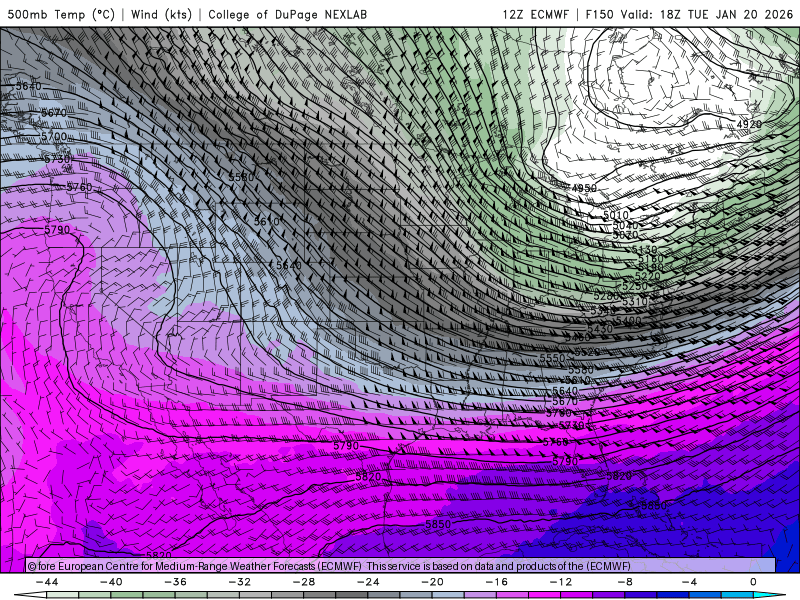Click the '500mb Temp (°C)' title text
Viewport: 800px width, 600px height.
pyautogui.click(x=61, y=14)
